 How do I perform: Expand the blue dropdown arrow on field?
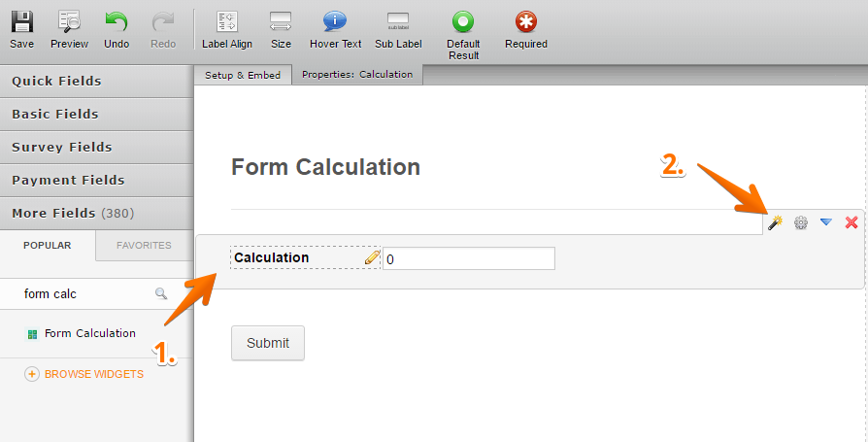click(826, 222)
